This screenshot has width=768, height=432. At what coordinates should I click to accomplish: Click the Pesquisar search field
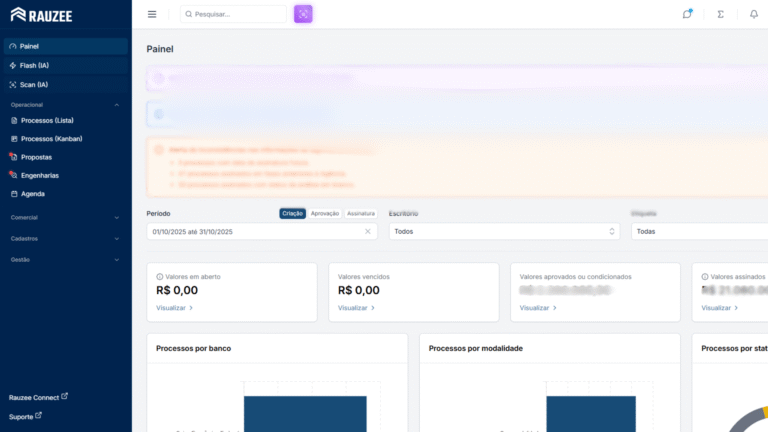click(x=233, y=14)
